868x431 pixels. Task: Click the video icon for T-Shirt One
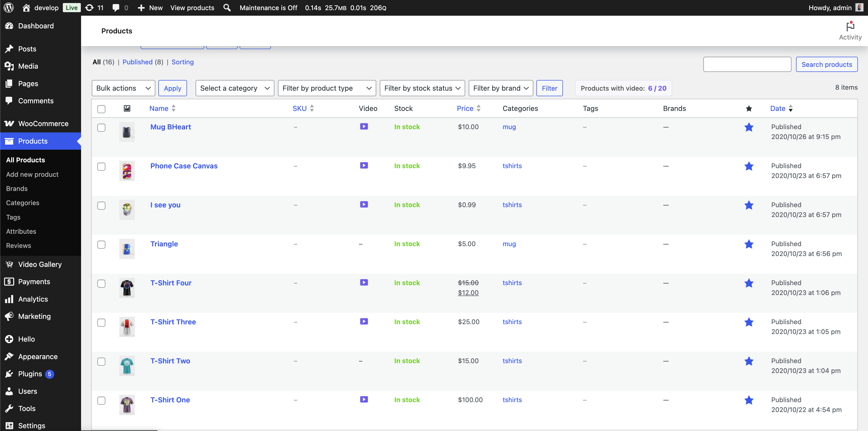364,399
